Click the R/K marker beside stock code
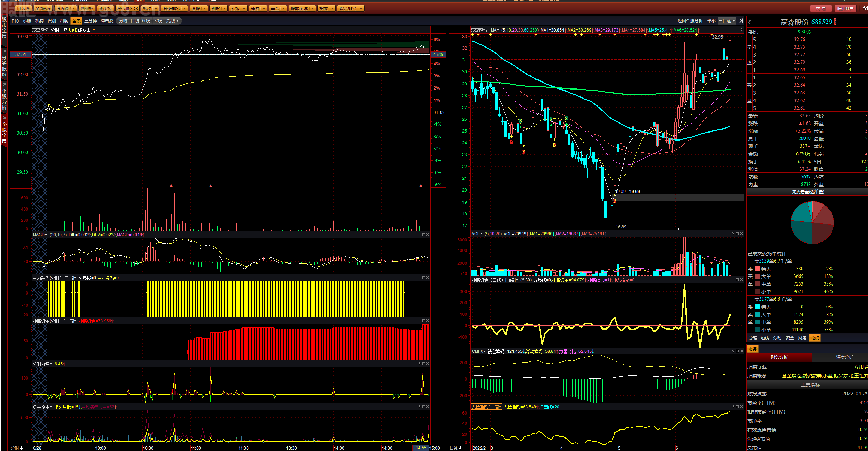Screen dimensions: 868x451 click(x=835, y=22)
